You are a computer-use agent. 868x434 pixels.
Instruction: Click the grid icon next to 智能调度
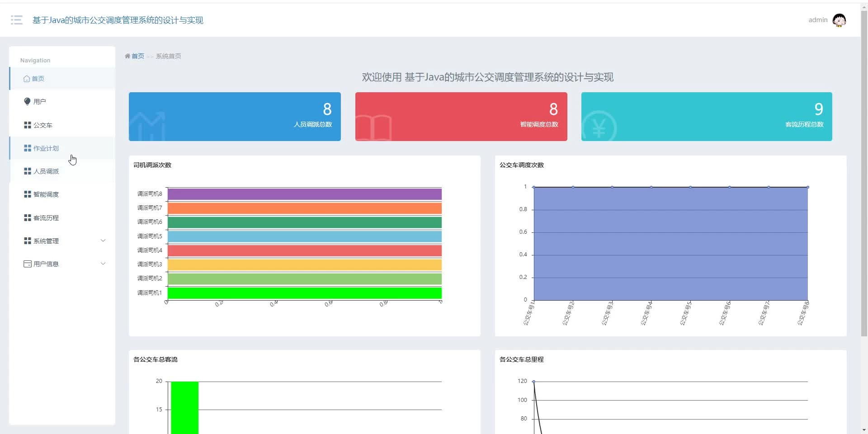28,194
